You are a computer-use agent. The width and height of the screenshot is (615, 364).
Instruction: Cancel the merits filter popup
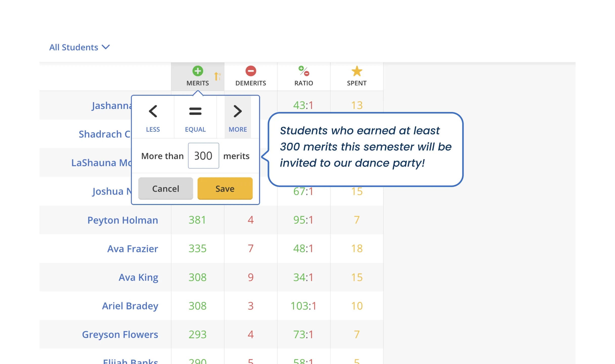coord(166,189)
